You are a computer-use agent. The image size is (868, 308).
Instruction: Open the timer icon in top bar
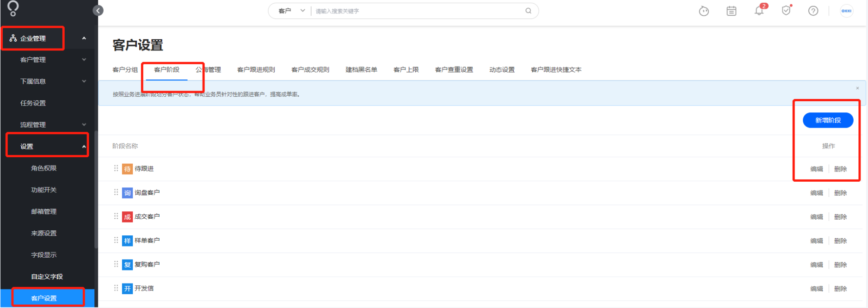click(704, 11)
